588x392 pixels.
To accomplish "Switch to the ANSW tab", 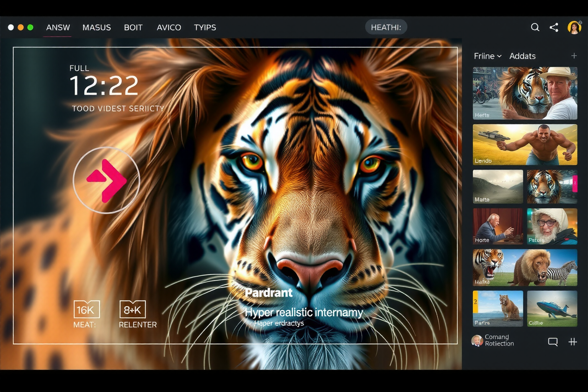I will 58,28.
